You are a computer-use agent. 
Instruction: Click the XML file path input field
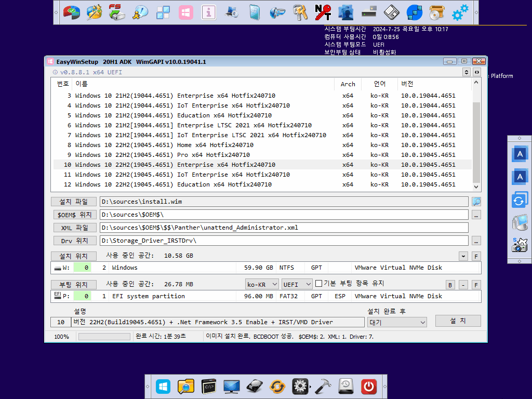coord(284,228)
